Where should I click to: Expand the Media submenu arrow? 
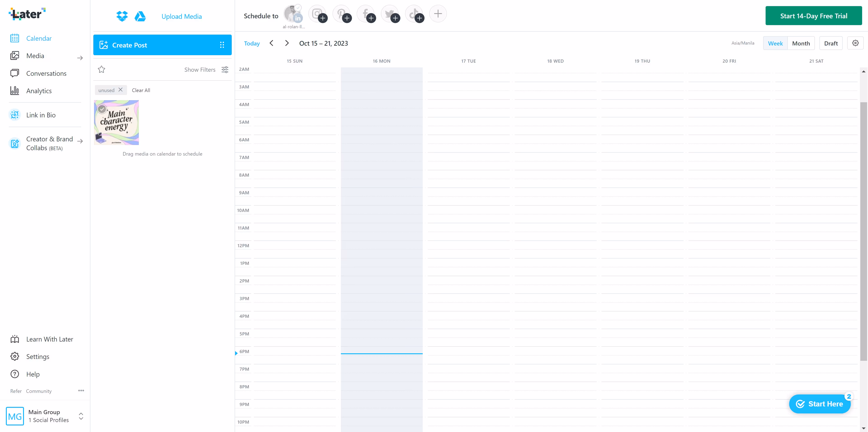(x=80, y=58)
